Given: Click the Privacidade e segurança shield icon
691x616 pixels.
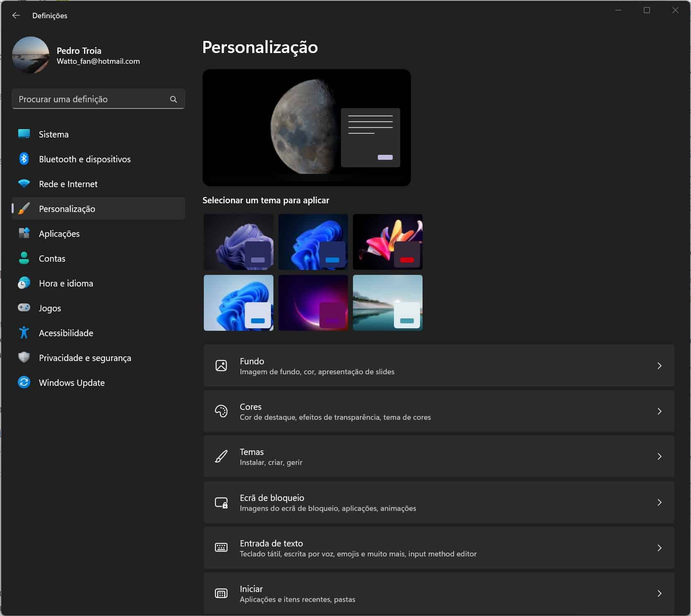Looking at the screenshot, I should pyautogui.click(x=24, y=357).
